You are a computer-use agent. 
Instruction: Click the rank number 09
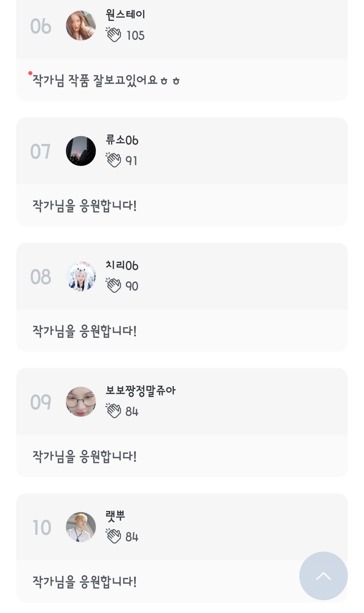click(41, 402)
